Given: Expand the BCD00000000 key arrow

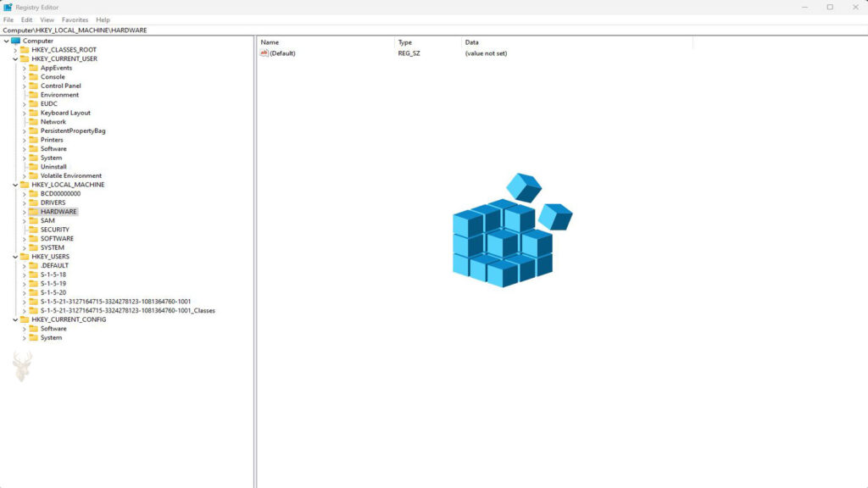Looking at the screenshot, I should [x=25, y=194].
